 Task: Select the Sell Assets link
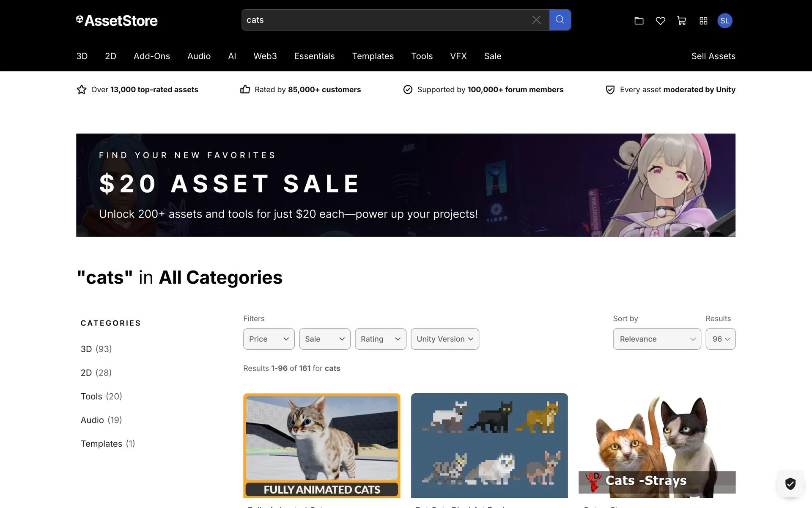click(x=713, y=56)
